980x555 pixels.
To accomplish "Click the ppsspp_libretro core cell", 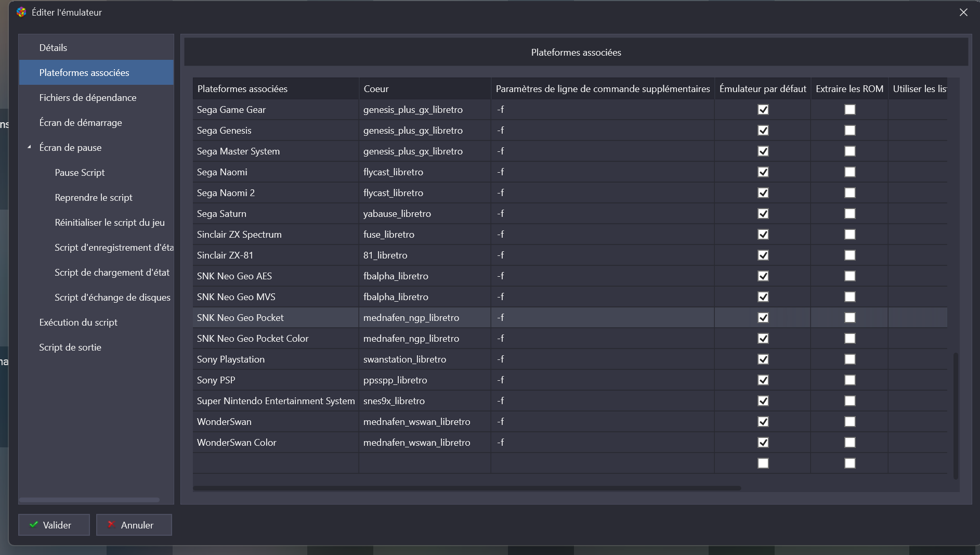I will [x=425, y=380].
